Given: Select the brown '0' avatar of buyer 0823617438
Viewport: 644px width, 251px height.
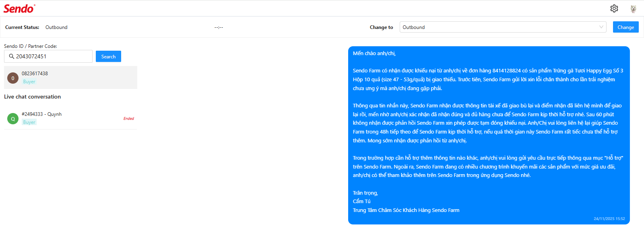Looking at the screenshot, I should (x=13, y=78).
